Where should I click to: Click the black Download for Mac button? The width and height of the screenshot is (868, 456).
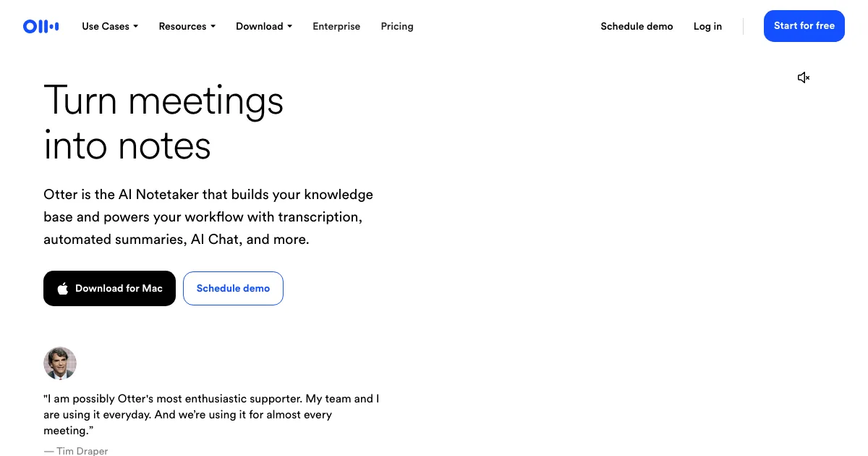click(x=109, y=289)
